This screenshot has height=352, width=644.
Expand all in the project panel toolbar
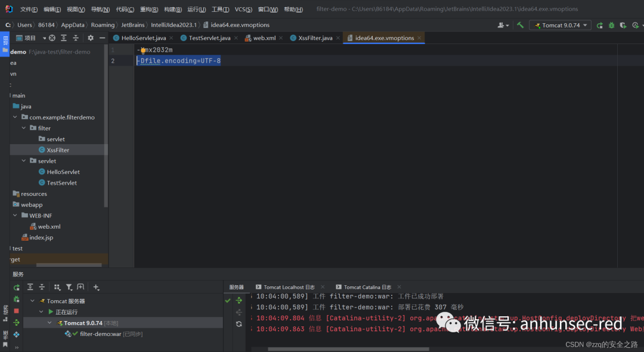64,38
